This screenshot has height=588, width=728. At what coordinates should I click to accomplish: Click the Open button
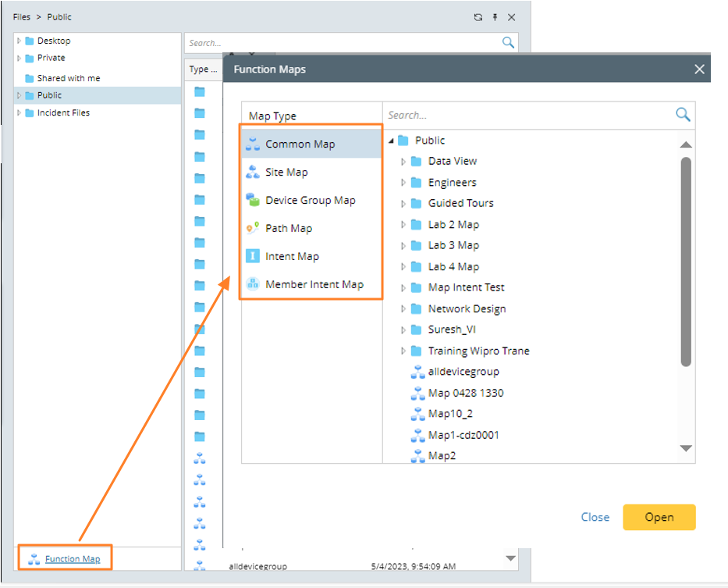(659, 517)
